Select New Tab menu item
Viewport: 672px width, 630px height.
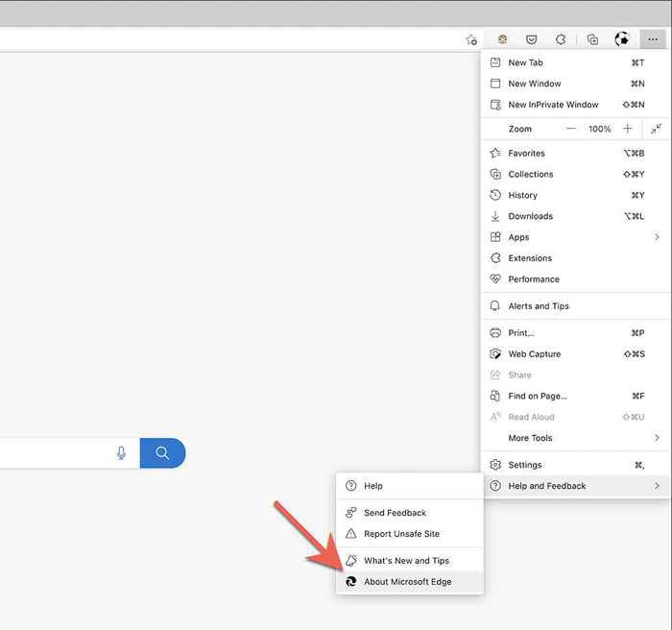(575, 62)
